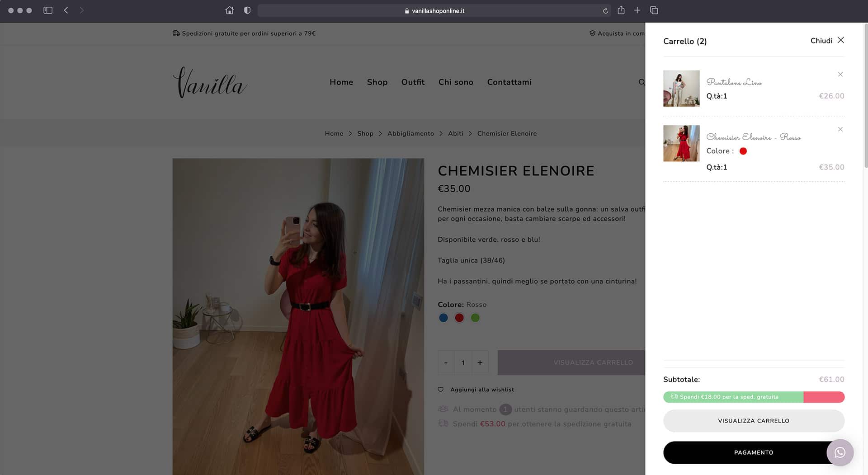
Task: Click the Safari home icon
Action: click(x=230, y=10)
